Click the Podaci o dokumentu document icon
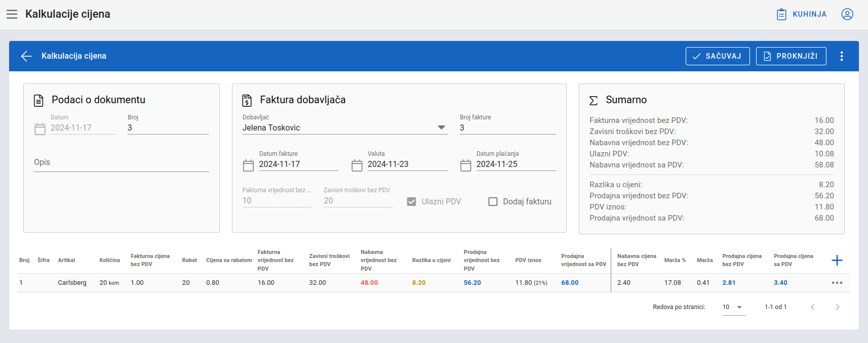868x343 pixels. [38, 100]
